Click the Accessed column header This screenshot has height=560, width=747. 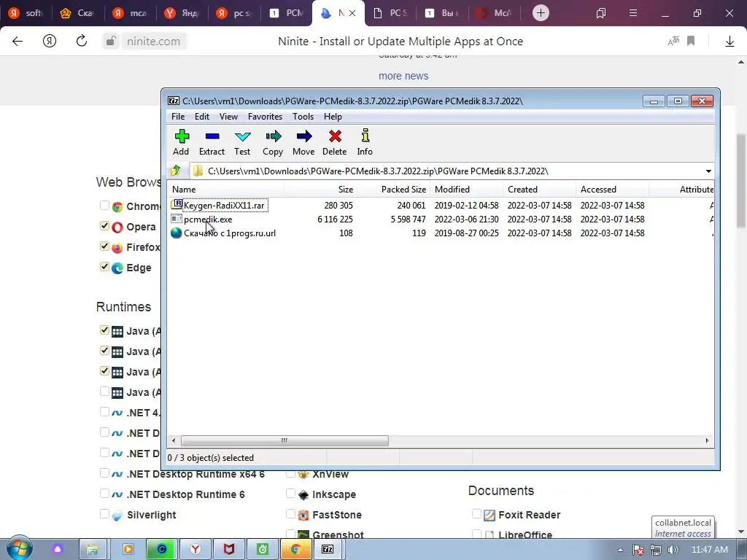tap(612, 190)
